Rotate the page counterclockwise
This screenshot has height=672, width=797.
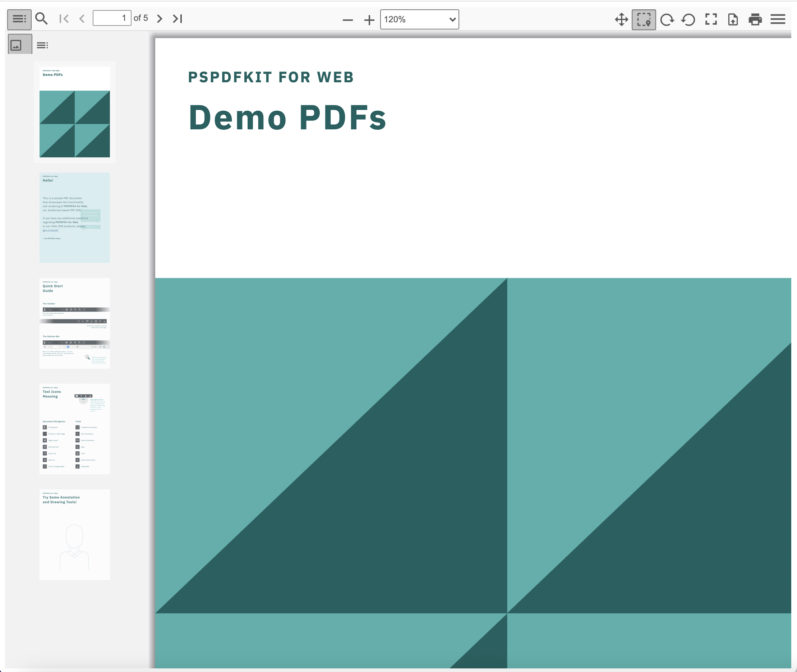(x=688, y=18)
